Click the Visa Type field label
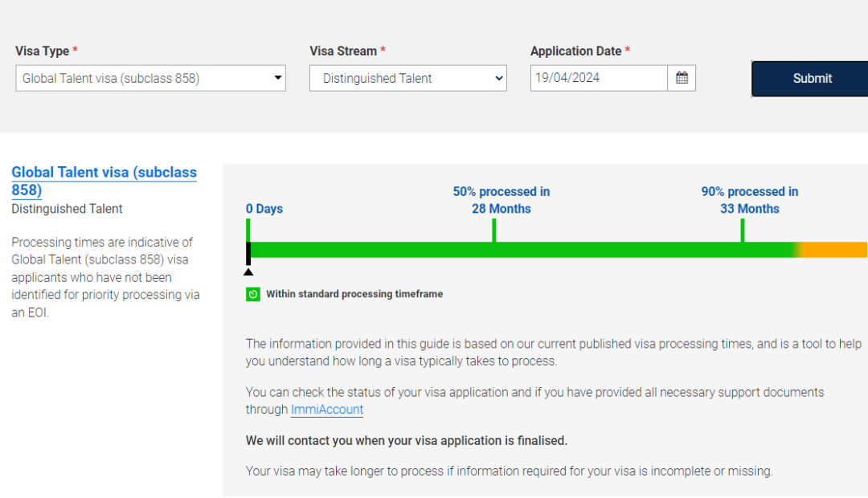Screen dimensions: 868x498 coord(43,51)
